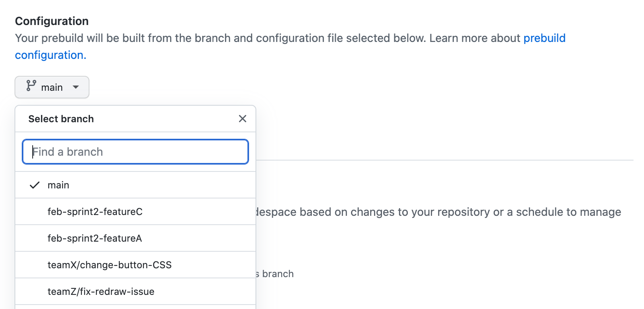Select the main branch from the list

coord(58,185)
